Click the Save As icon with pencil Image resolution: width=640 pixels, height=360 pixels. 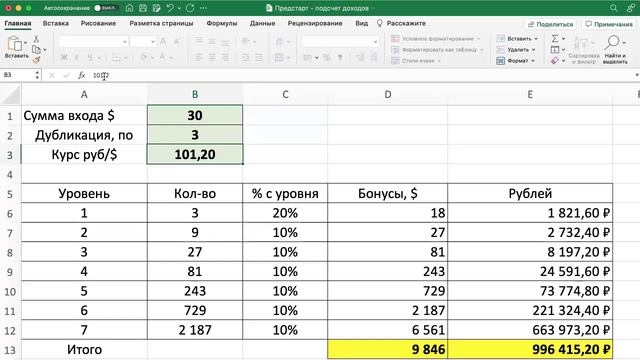click(156, 8)
